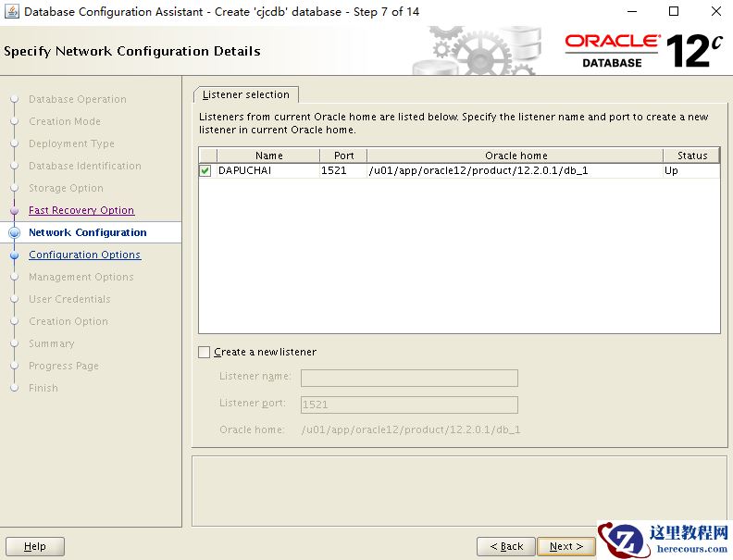
Task: Click the Database Operation step label
Action: coord(78,99)
